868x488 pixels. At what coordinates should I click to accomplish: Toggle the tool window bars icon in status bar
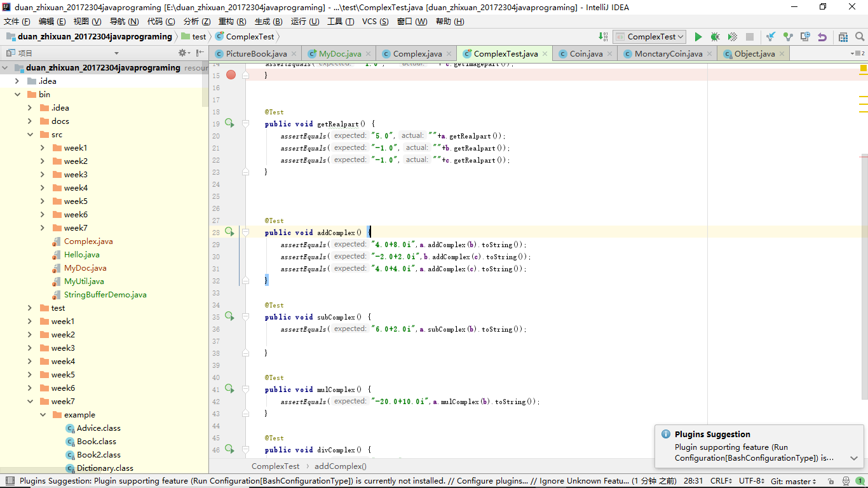(x=9, y=481)
